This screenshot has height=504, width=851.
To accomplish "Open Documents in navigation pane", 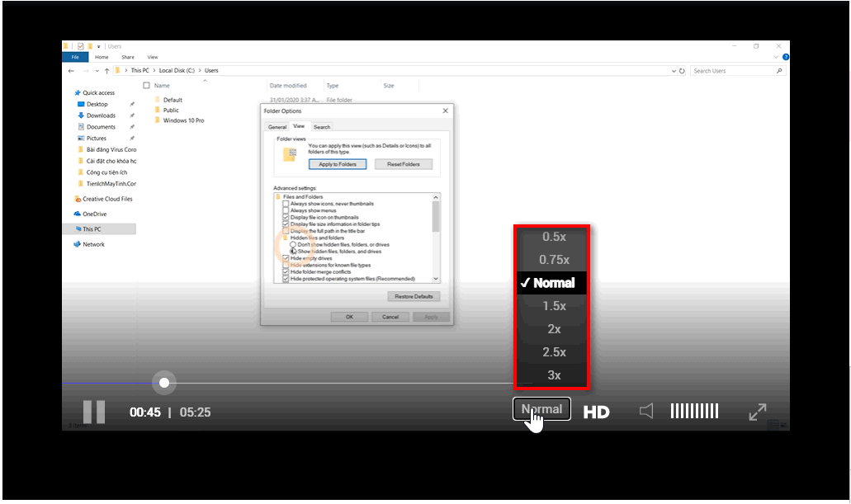I will point(101,127).
